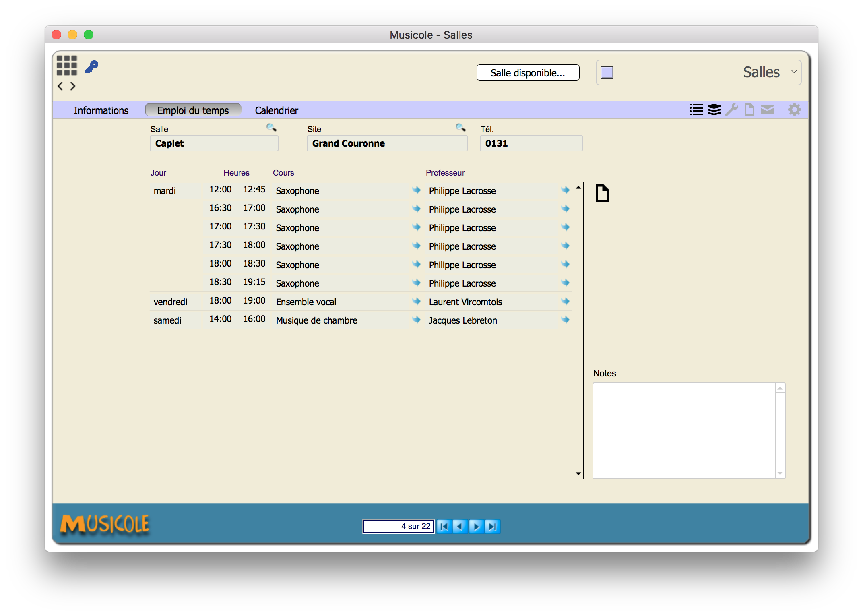Click the record number field 4 sur 22
Viewport: 863px width, 616px height.
pyautogui.click(x=398, y=526)
